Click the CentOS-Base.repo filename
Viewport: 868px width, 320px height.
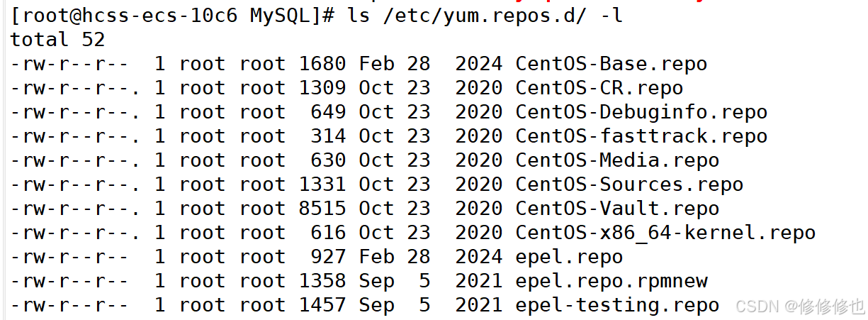(611, 64)
